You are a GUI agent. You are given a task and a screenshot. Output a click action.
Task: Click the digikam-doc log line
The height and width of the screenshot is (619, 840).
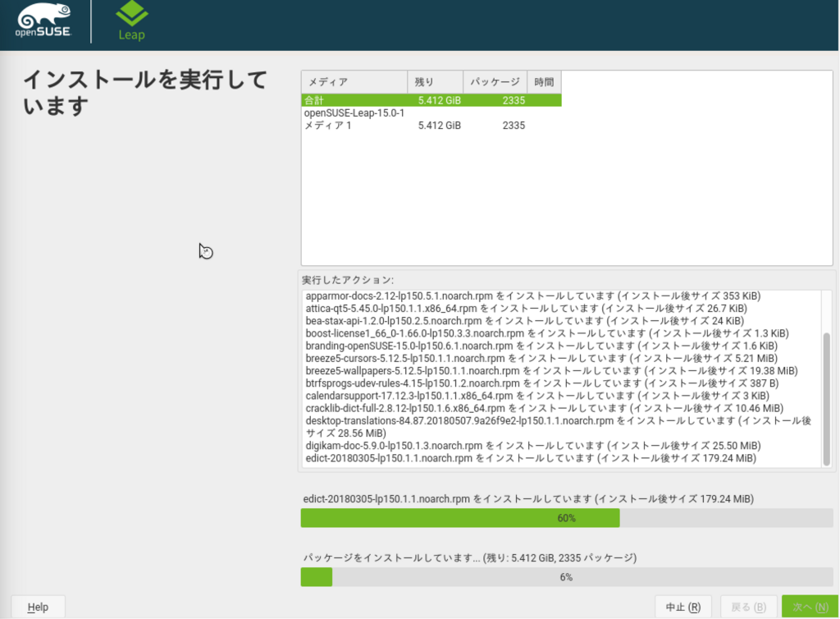point(533,445)
